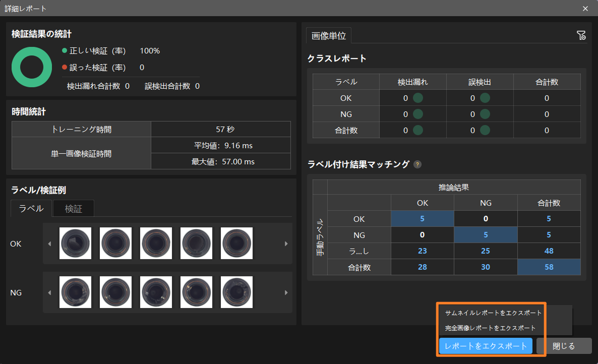Switch to the ラベル tab
Screen dimensions: 598x364
[x=31, y=209]
